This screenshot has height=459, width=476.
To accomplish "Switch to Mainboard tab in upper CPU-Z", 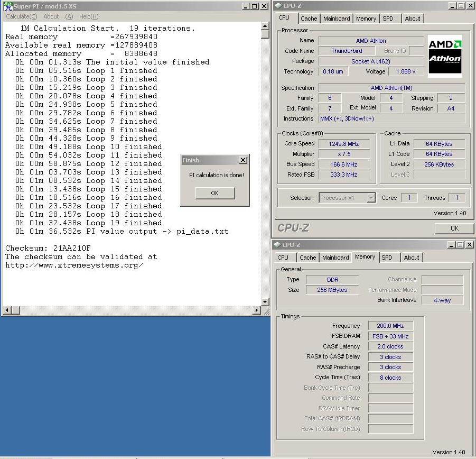I will 337,19.
